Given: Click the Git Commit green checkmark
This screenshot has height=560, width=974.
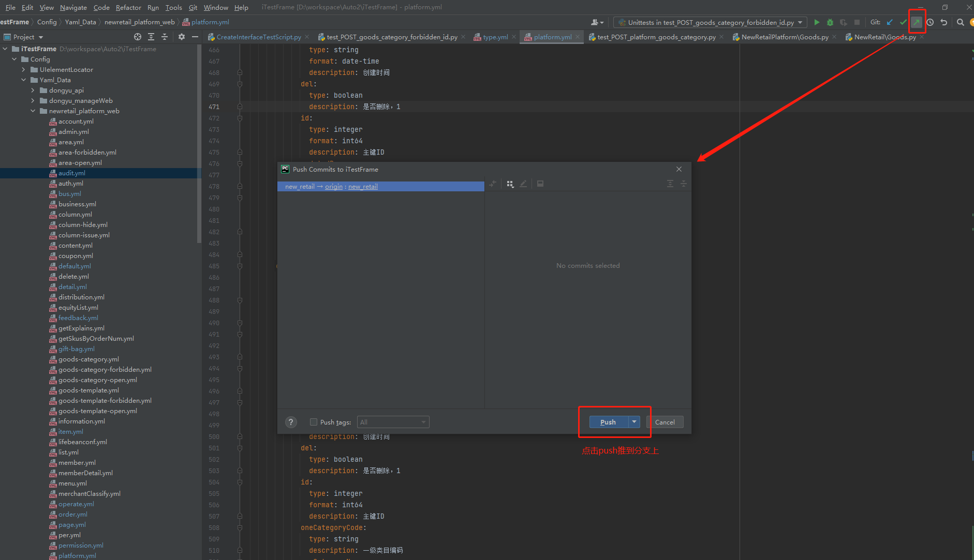Looking at the screenshot, I should coord(903,22).
